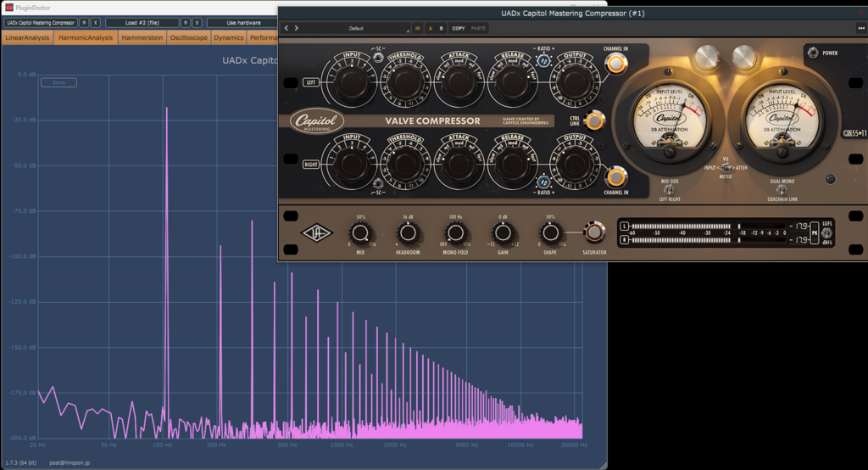Toggle the Ctrl Link button
Viewport: 868px width, 470px height.
pyautogui.click(x=594, y=120)
